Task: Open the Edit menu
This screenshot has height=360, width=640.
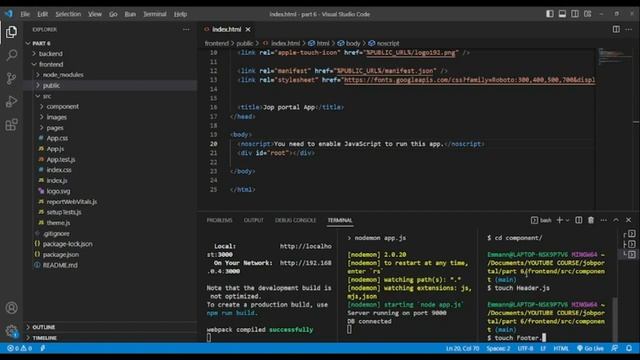Action: (42, 14)
